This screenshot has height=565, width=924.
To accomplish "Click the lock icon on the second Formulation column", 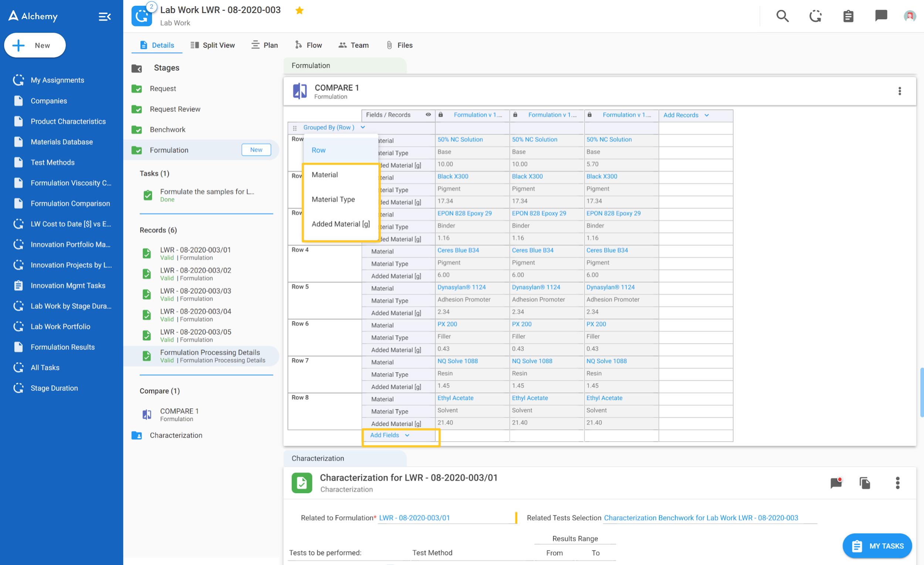I will 515,114.
